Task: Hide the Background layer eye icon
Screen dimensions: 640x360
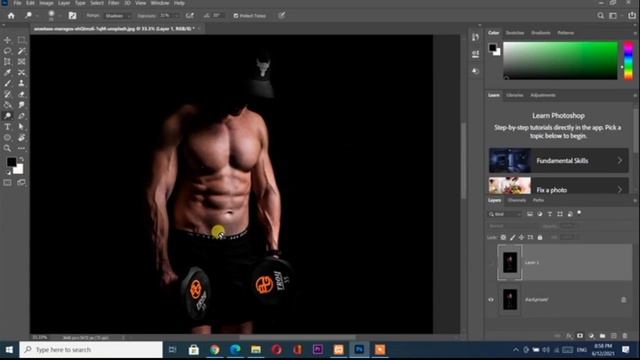Action: (491, 300)
